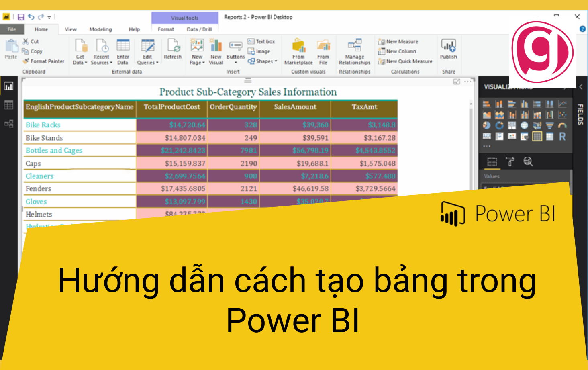Switch to the Modeling ribbon tab
This screenshot has height=370, width=588.
100,29
